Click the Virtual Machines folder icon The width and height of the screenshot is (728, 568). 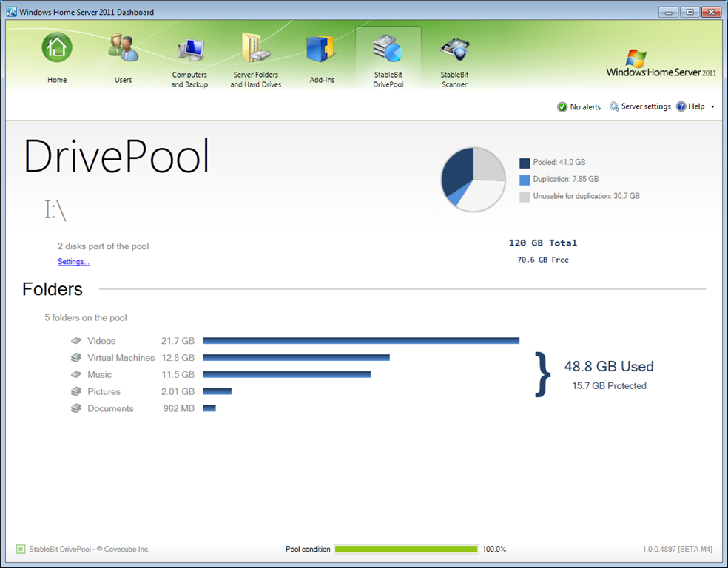tap(76, 357)
